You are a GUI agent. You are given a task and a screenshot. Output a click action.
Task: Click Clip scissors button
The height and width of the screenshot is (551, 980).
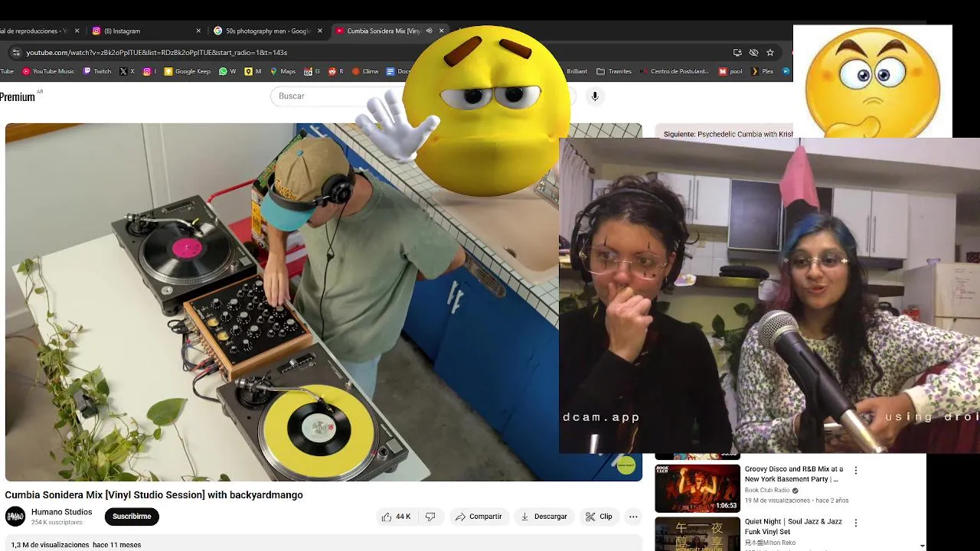599,517
